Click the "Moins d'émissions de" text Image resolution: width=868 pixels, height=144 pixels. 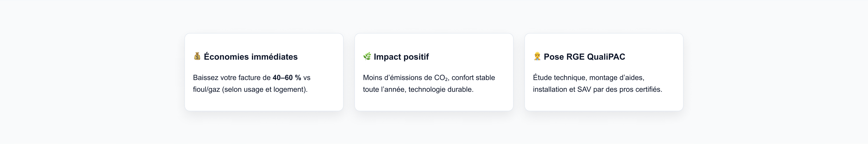pyautogui.click(x=397, y=78)
